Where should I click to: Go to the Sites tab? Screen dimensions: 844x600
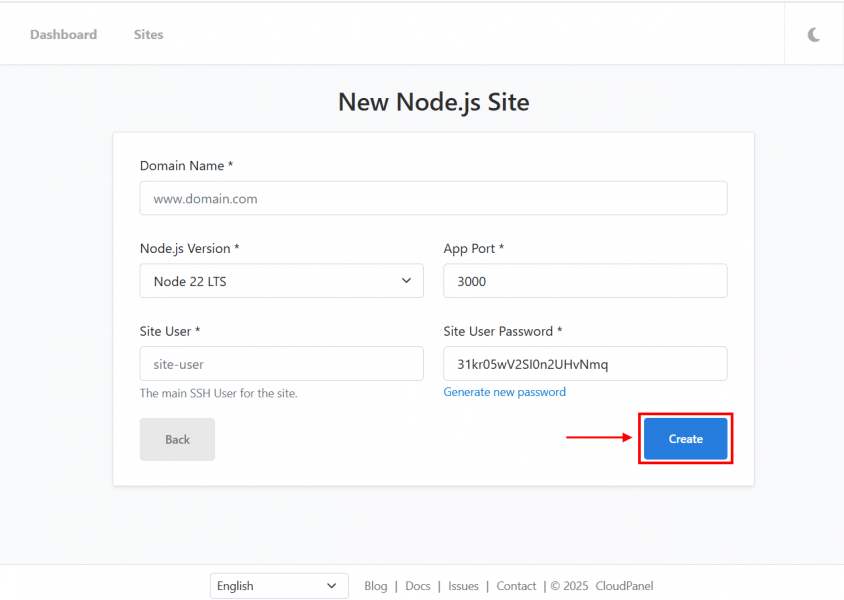click(149, 34)
